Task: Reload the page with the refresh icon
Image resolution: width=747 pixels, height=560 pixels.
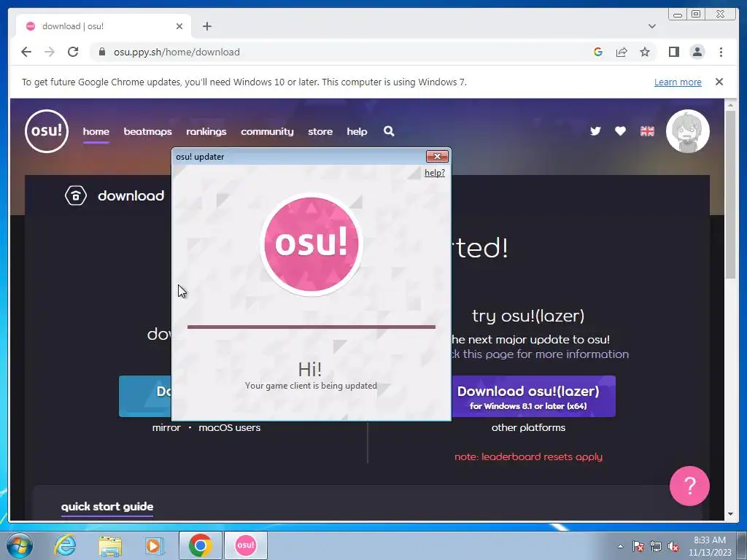Action: pos(73,52)
